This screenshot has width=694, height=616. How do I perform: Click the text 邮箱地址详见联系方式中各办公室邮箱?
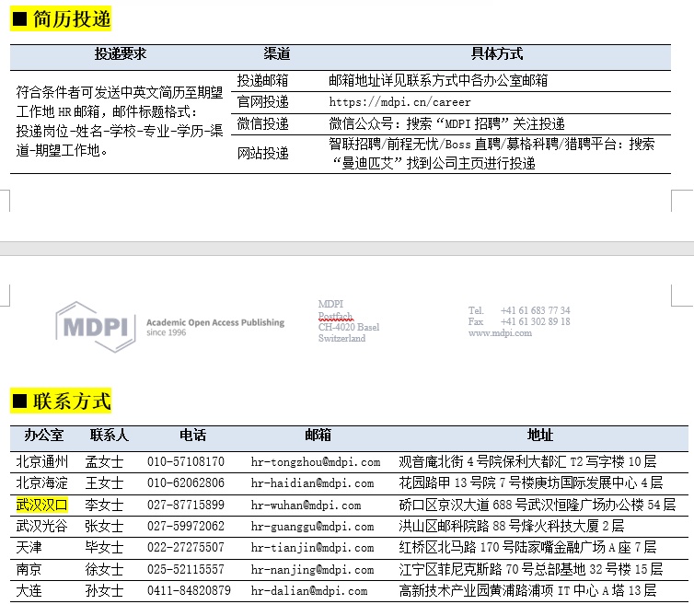(438, 81)
